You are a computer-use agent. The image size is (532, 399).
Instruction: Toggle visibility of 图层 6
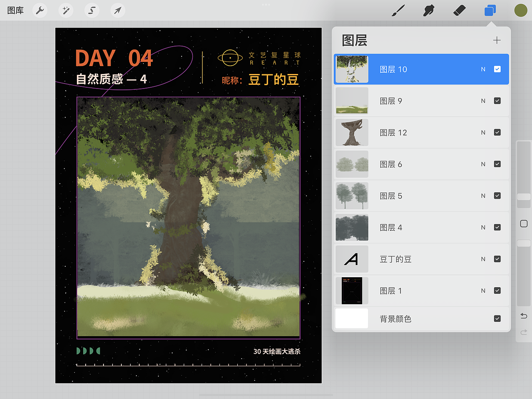[497, 164]
